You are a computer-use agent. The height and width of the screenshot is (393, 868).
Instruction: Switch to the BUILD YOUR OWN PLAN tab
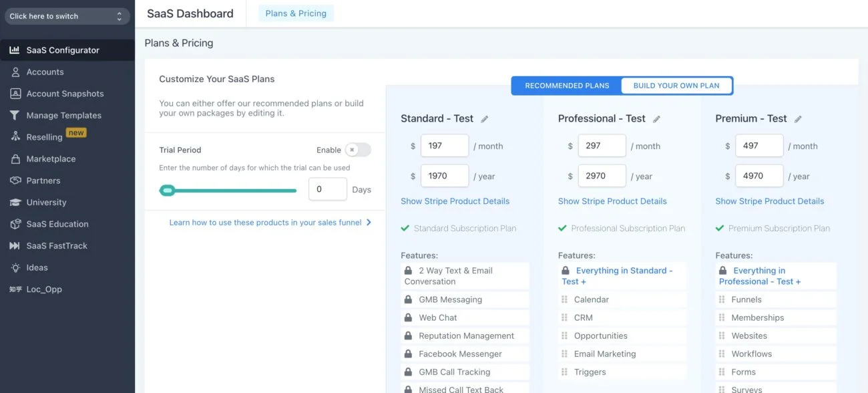pos(676,85)
